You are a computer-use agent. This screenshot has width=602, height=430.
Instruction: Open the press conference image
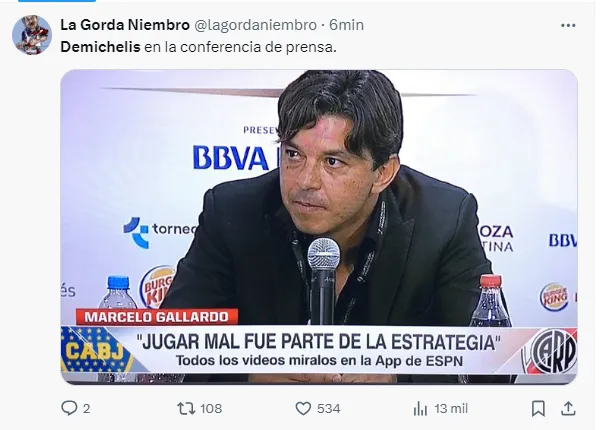pyautogui.click(x=319, y=227)
